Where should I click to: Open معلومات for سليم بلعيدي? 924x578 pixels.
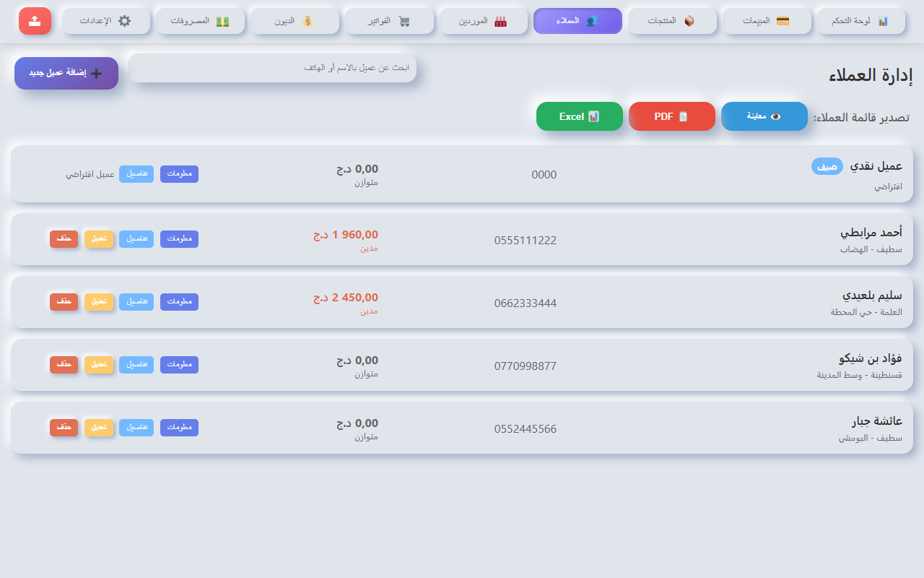[179, 302]
